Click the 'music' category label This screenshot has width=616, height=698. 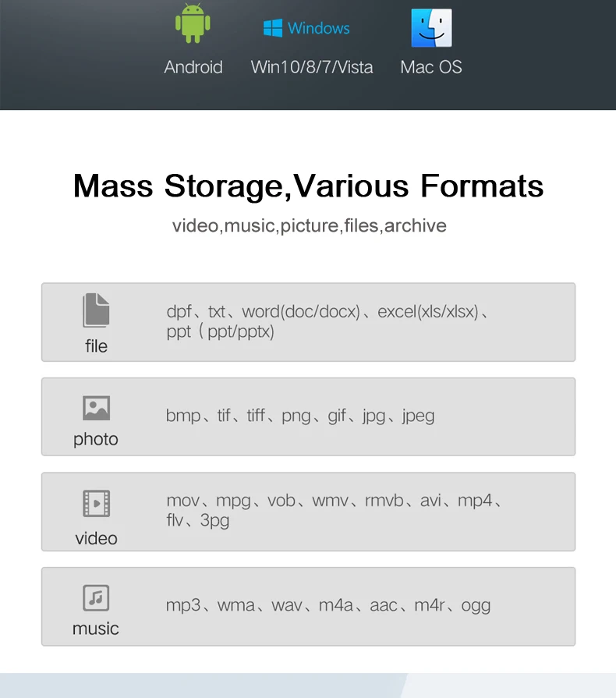pyautogui.click(x=96, y=629)
